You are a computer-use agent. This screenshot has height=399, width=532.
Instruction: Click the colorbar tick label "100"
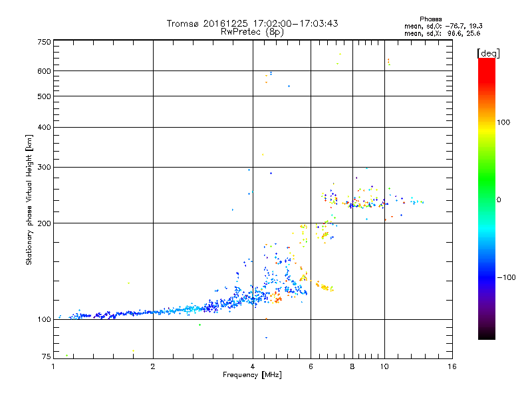503,122
